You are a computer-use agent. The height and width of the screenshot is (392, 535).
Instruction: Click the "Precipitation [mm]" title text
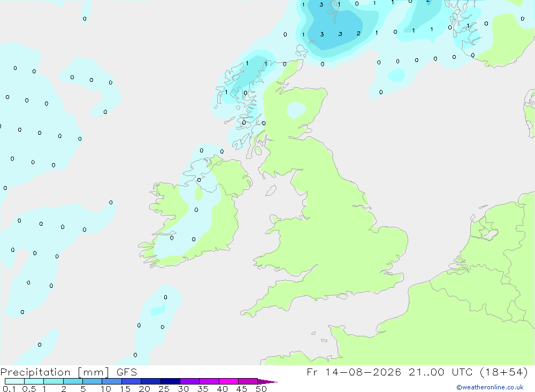(x=55, y=372)
